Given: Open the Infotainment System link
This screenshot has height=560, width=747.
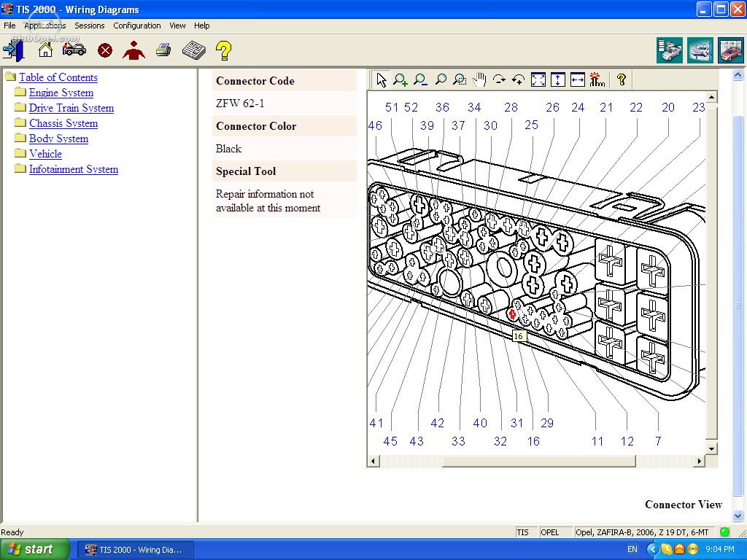Looking at the screenshot, I should 74,169.
